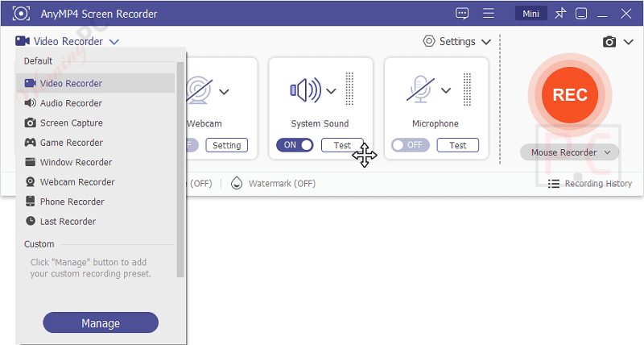
Task: Select Webcam Recorder from the list
Action: (x=95, y=181)
